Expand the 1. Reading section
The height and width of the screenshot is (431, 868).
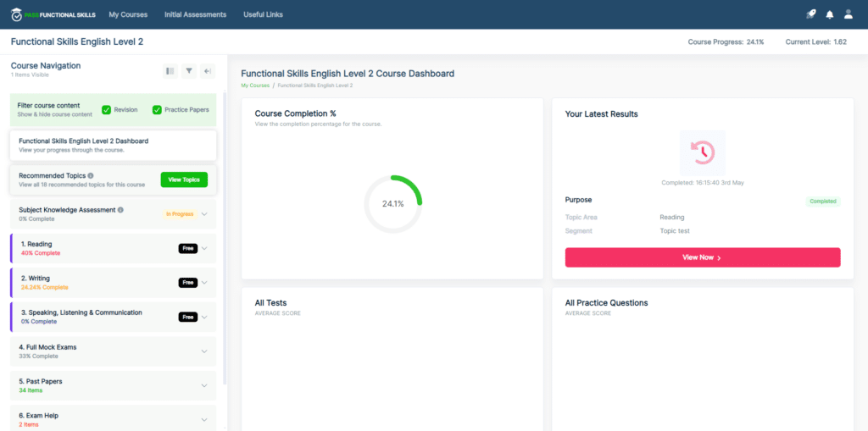(x=204, y=248)
